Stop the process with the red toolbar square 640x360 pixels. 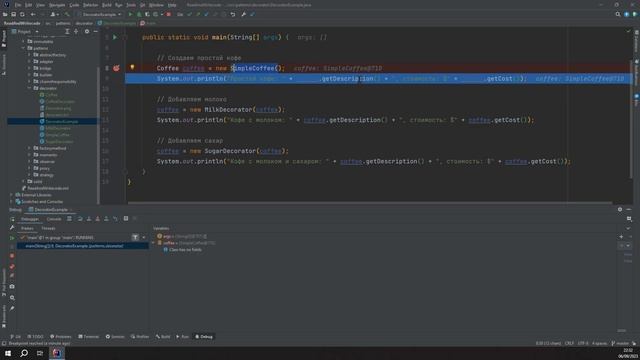tap(169, 14)
